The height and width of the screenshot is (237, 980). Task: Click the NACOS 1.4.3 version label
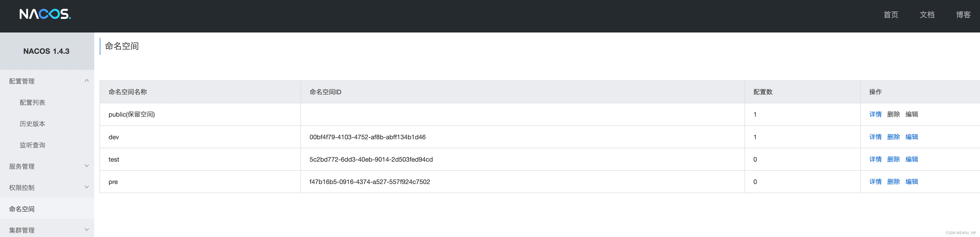46,51
